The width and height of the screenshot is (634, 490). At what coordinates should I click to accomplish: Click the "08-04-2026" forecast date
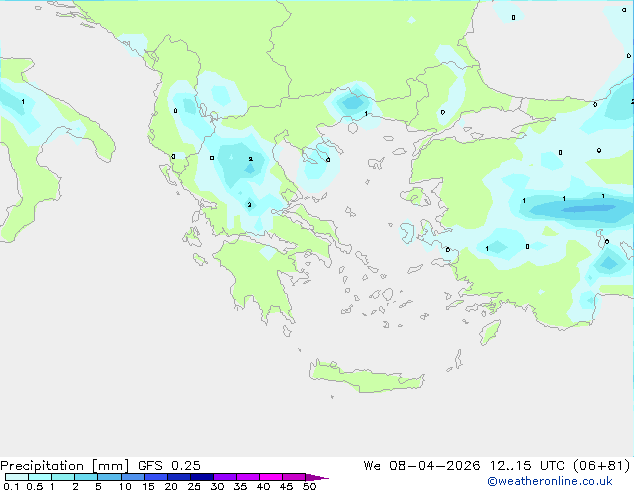point(434,466)
